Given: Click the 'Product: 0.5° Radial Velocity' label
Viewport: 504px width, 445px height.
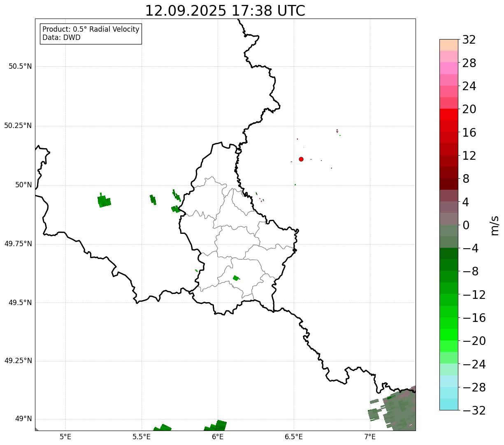Looking at the screenshot, I should click(x=91, y=30).
